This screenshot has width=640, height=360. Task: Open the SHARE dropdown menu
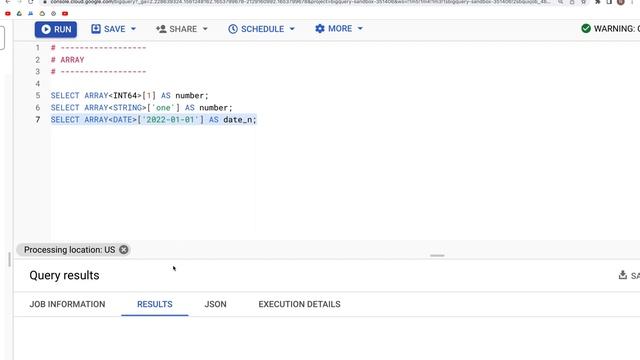point(182,29)
